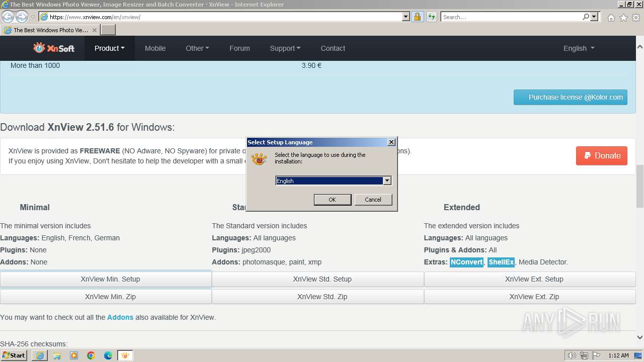This screenshot has width=644, height=362.
Task: Click the volume speaker tray icon
Action: coord(572,355)
